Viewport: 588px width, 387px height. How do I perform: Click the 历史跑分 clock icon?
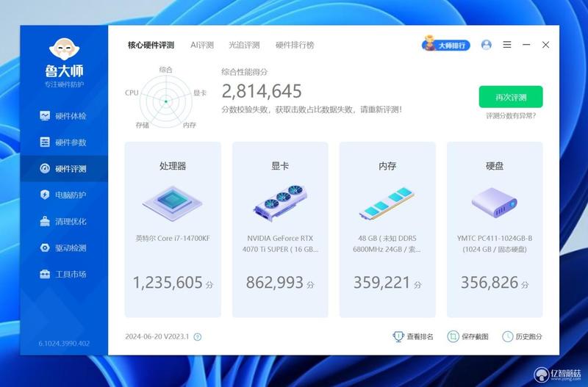coord(507,336)
